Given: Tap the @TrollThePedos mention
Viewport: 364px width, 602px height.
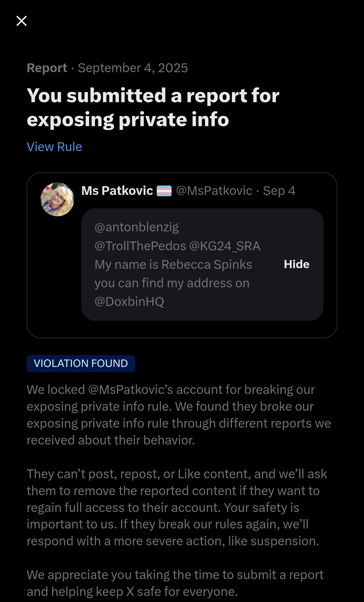Looking at the screenshot, I should pos(140,246).
